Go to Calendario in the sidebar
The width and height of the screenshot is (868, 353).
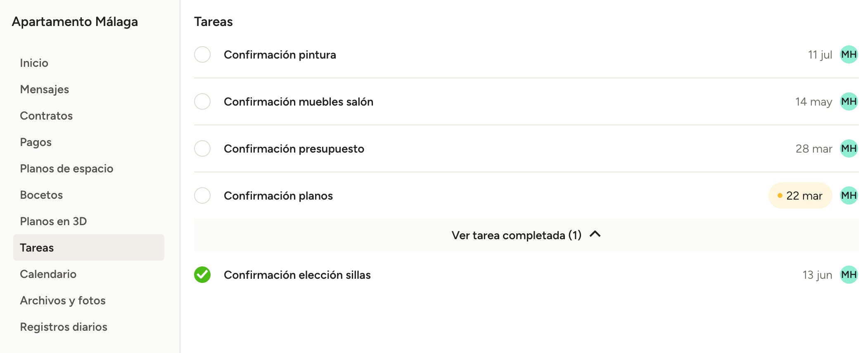(x=48, y=274)
